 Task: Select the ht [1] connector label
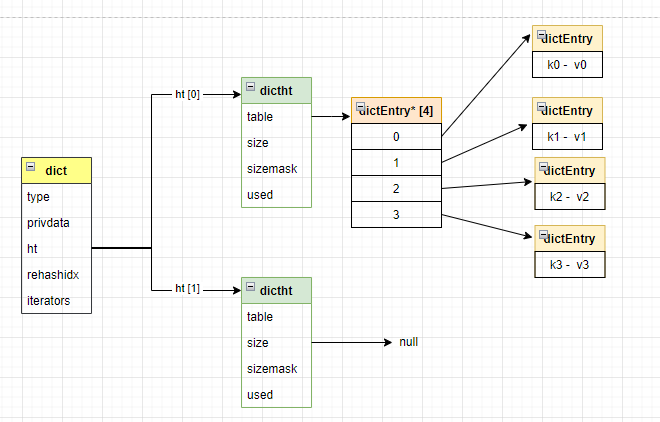coord(188,289)
